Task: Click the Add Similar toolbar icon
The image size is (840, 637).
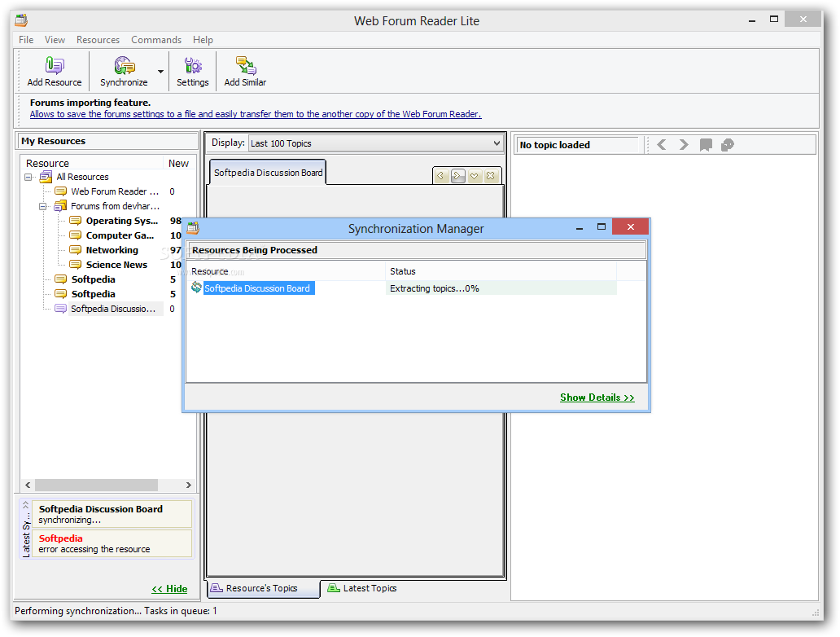Action: click(x=245, y=71)
